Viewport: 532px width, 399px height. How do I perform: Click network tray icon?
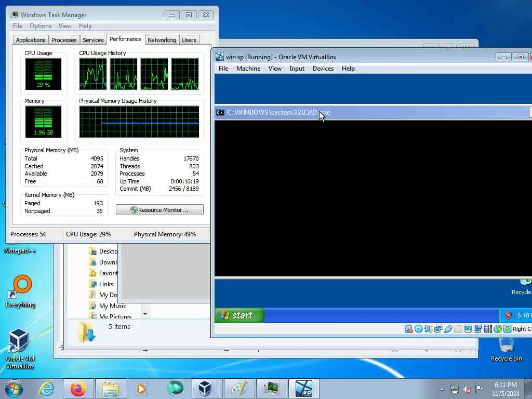tap(454, 389)
